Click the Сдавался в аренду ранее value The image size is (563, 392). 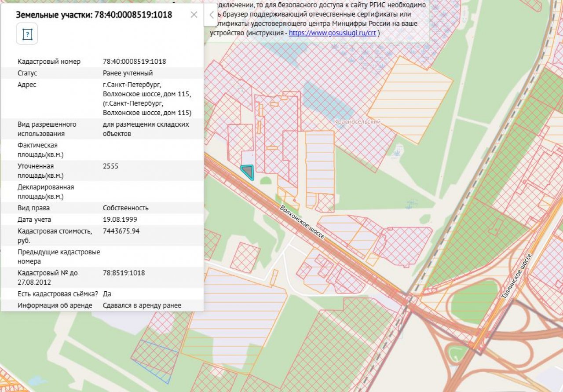tap(142, 305)
